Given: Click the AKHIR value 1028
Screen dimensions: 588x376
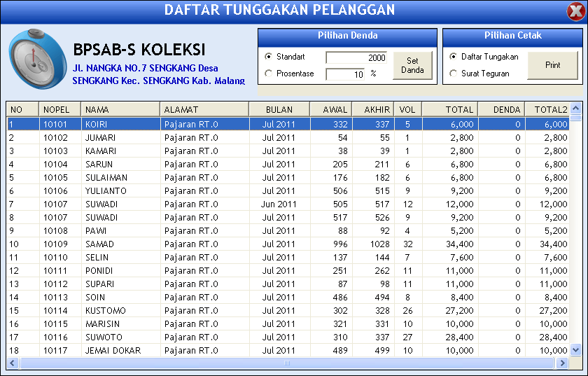Looking at the screenshot, I should click(x=373, y=244).
